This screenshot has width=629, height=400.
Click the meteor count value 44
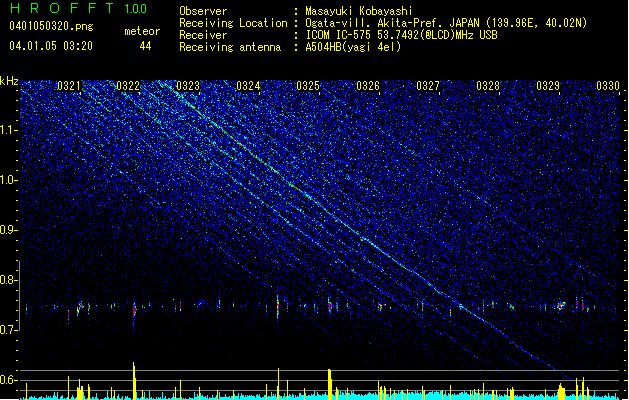145,46
